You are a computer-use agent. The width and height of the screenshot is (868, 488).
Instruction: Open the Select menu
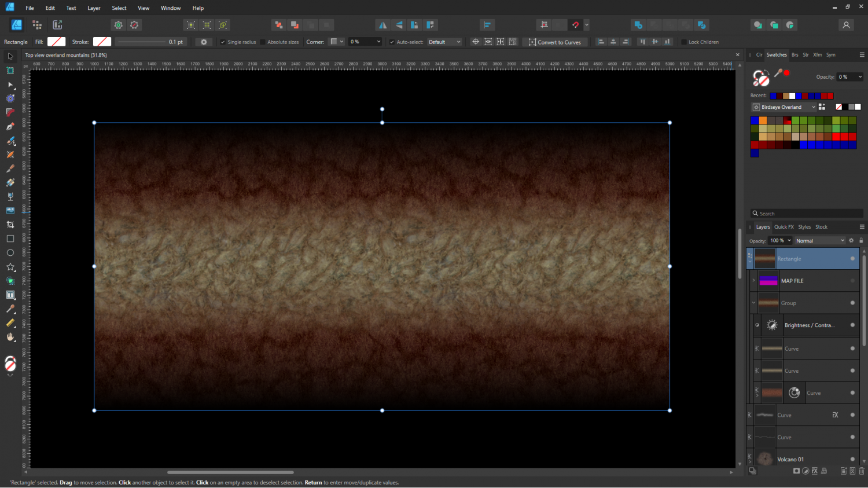tap(119, 8)
